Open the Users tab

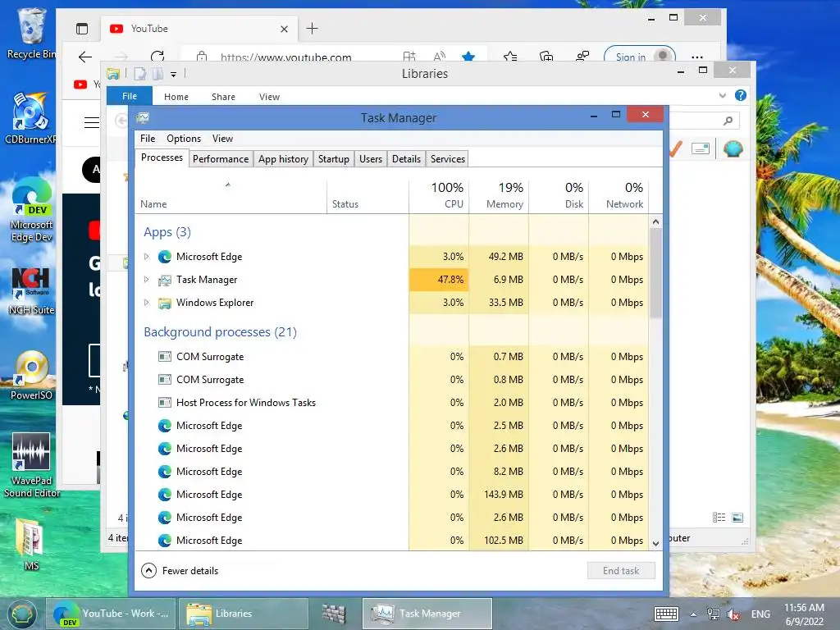click(370, 159)
